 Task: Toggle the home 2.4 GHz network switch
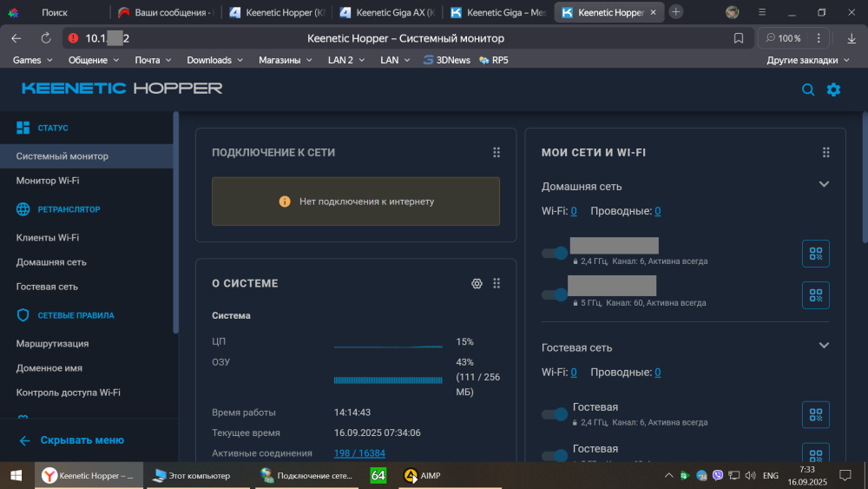coord(555,253)
